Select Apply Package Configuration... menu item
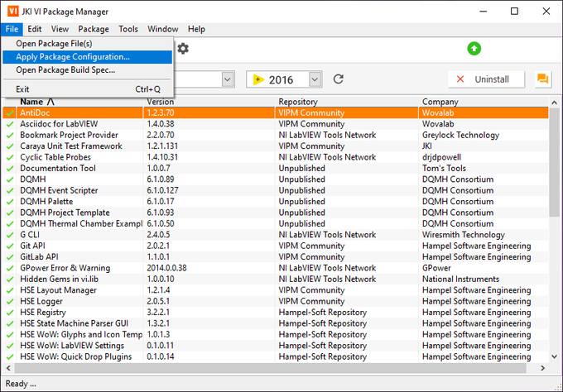 tap(88, 57)
